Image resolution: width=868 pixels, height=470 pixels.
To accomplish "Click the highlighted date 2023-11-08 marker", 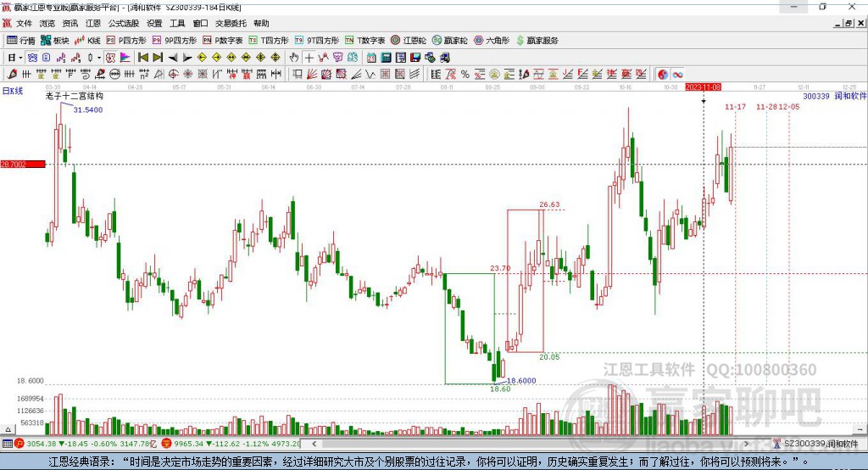I will pos(703,87).
